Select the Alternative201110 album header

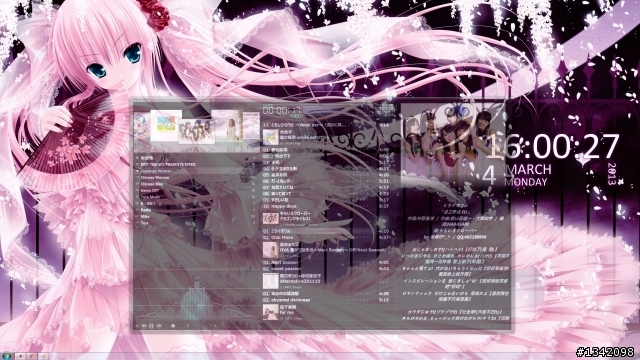[327, 281]
